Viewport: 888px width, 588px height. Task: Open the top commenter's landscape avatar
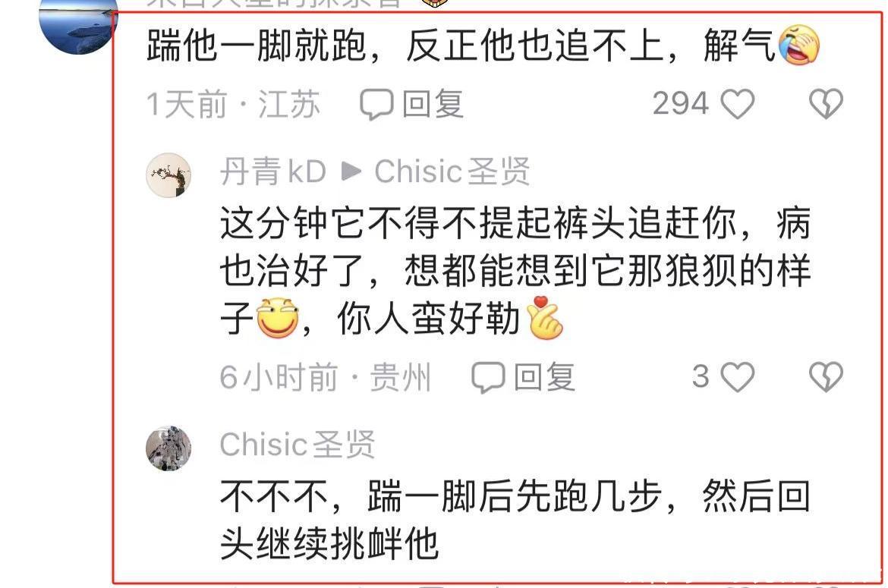click(x=78, y=23)
